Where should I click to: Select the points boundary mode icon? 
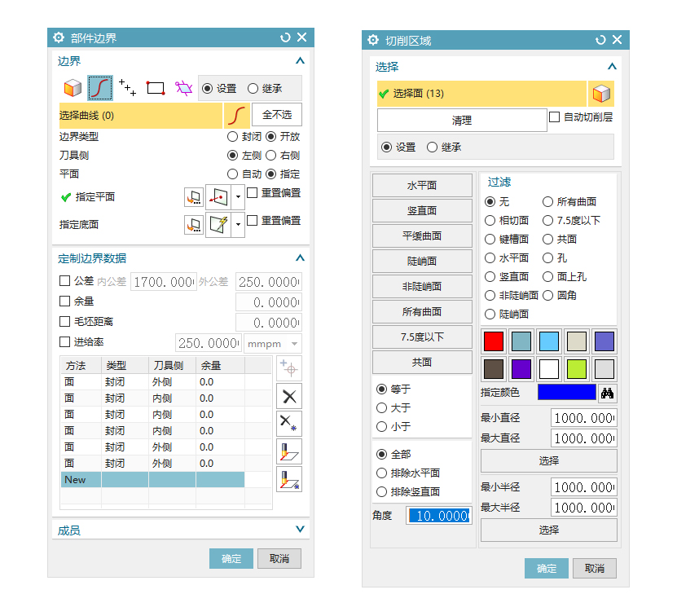pyautogui.click(x=127, y=88)
